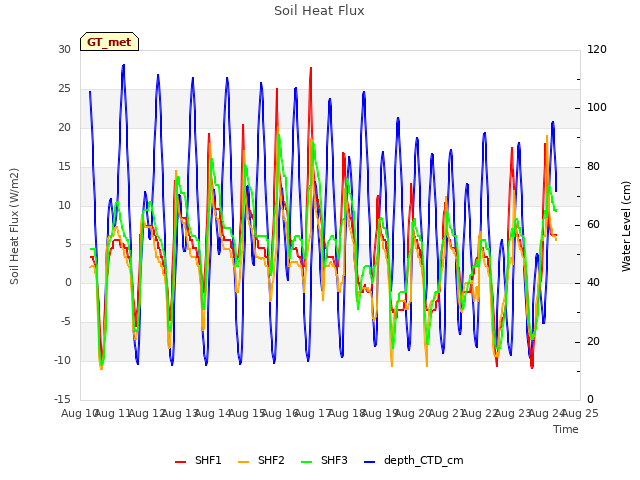Click the Time axis label

click(566, 429)
